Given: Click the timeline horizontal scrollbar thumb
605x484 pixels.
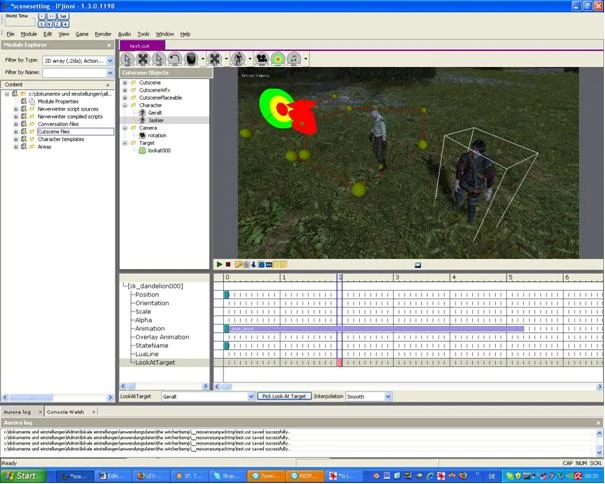Looking at the screenshot, I should point(226,386).
